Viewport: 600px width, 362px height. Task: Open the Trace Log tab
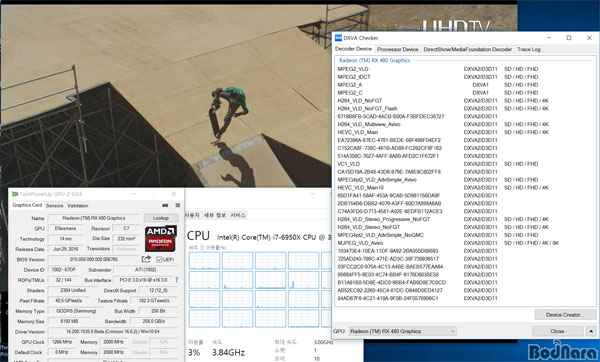529,49
